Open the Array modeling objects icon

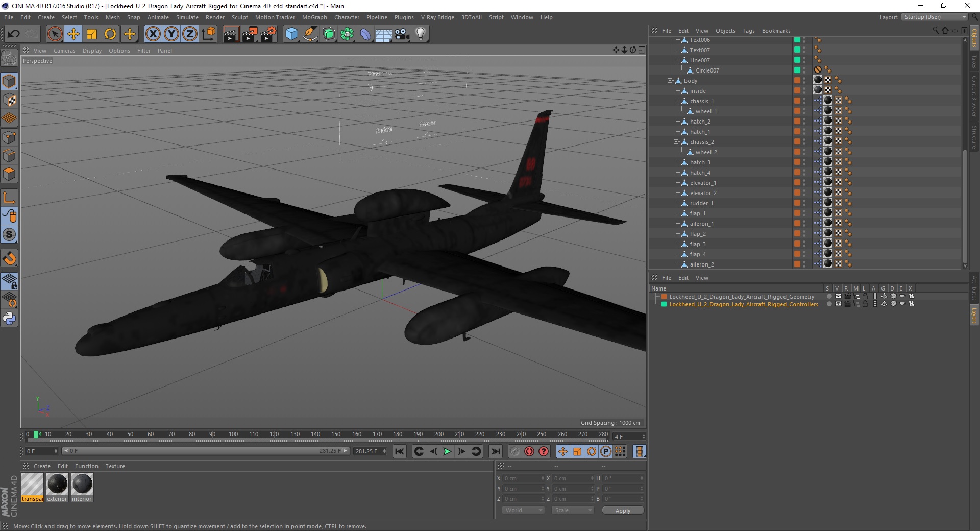click(347, 34)
